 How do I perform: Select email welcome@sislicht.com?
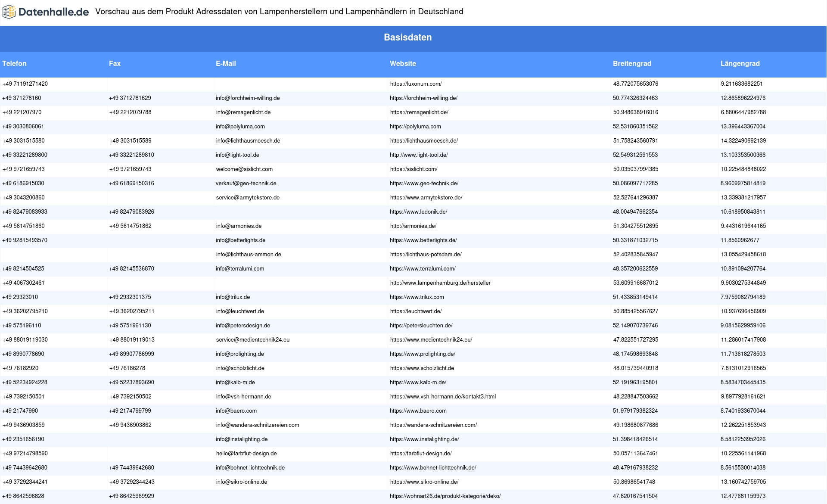point(244,169)
